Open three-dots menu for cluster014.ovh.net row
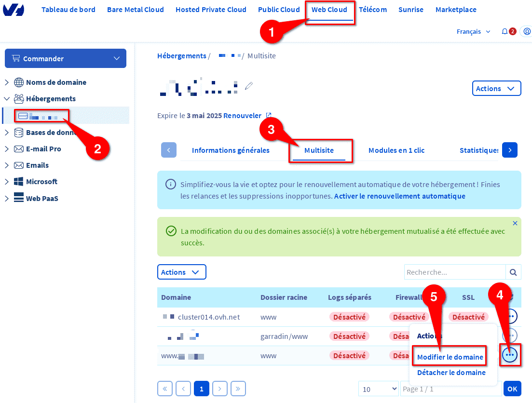Image resolution: width=532 pixels, height=403 pixels. point(510,317)
